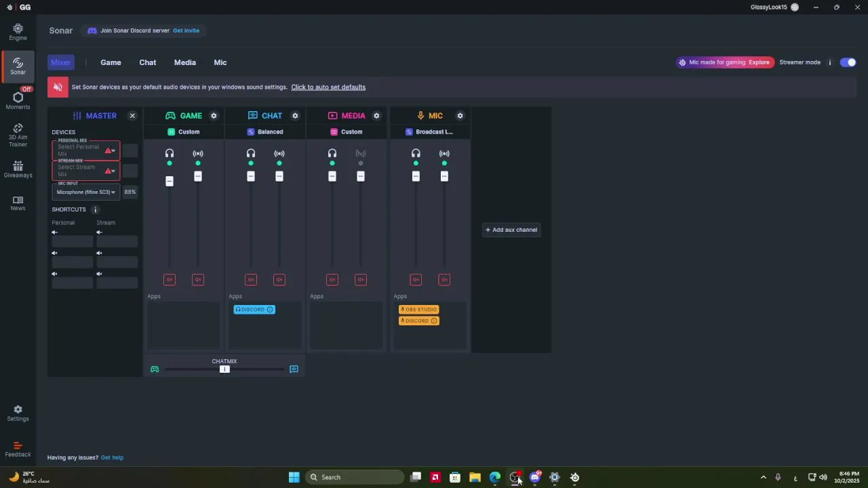The image size is (868, 488).
Task: Click MIC stream volume slider handle
Action: coord(444,176)
